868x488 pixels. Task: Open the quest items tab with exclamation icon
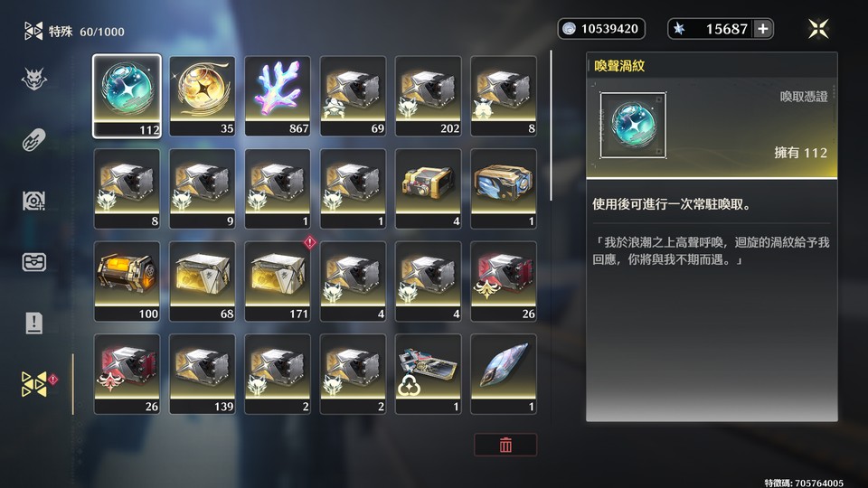[33, 323]
